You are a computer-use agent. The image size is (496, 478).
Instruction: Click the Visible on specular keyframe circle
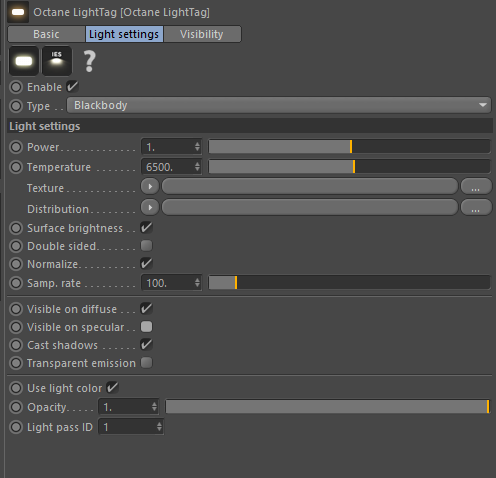16,327
